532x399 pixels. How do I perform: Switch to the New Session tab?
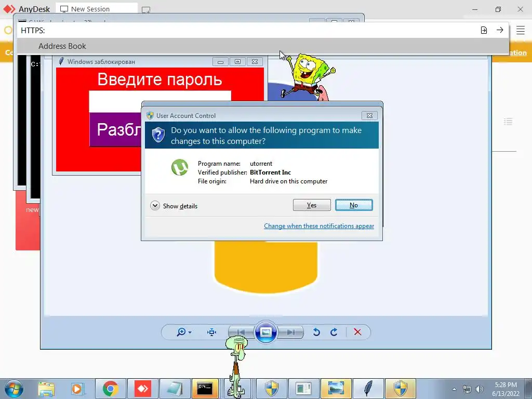pos(96,9)
